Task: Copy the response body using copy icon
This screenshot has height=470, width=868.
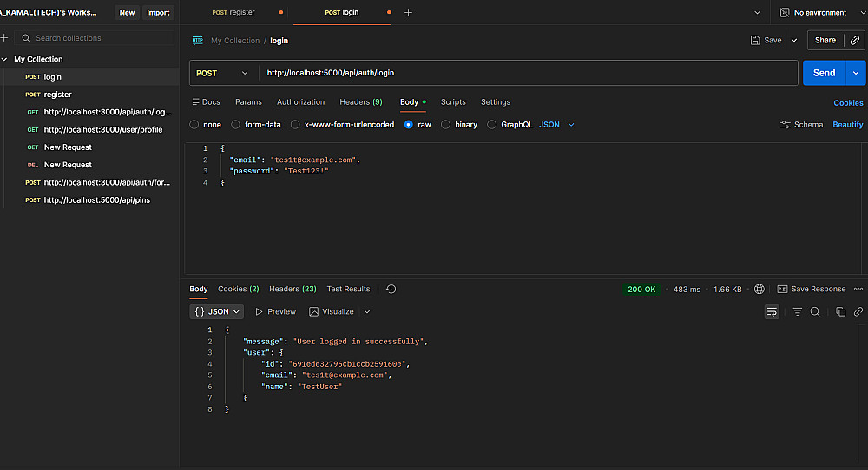Action: click(840, 311)
